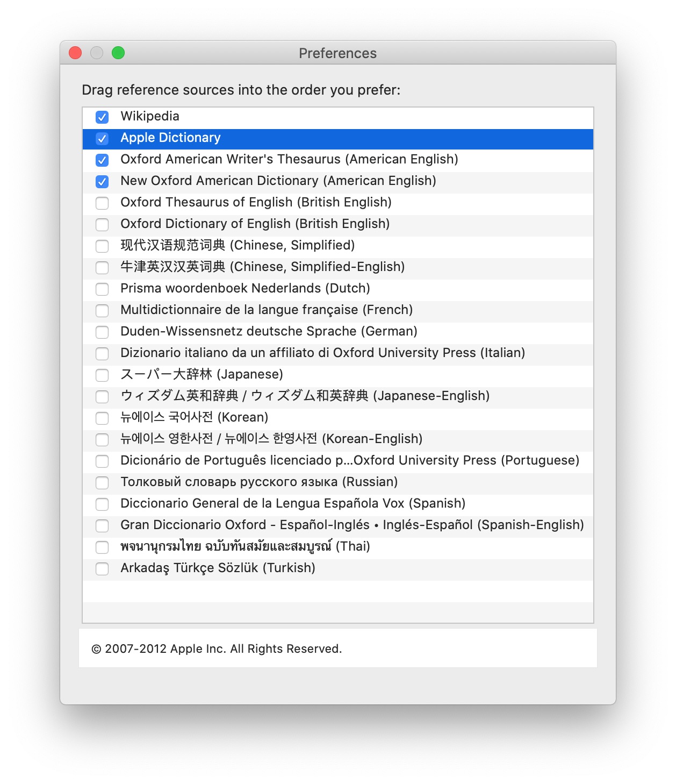Select Arkadaş Türkçe Sözlük (Turkish) text
The image size is (676, 784).
click(x=218, y=568)
